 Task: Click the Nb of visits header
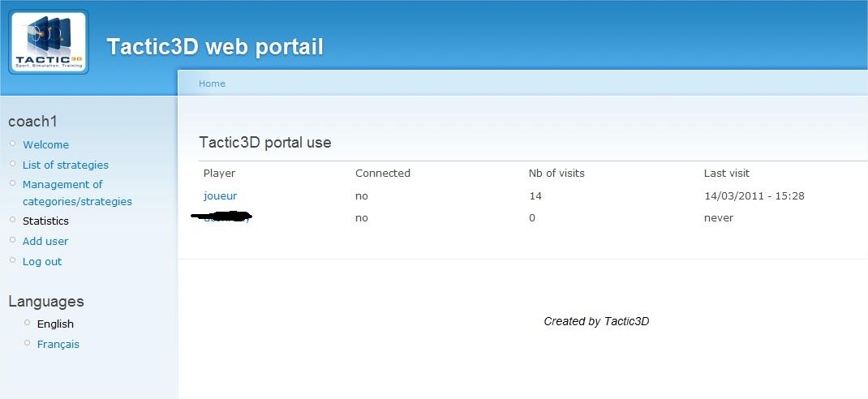tap(556, 173)
